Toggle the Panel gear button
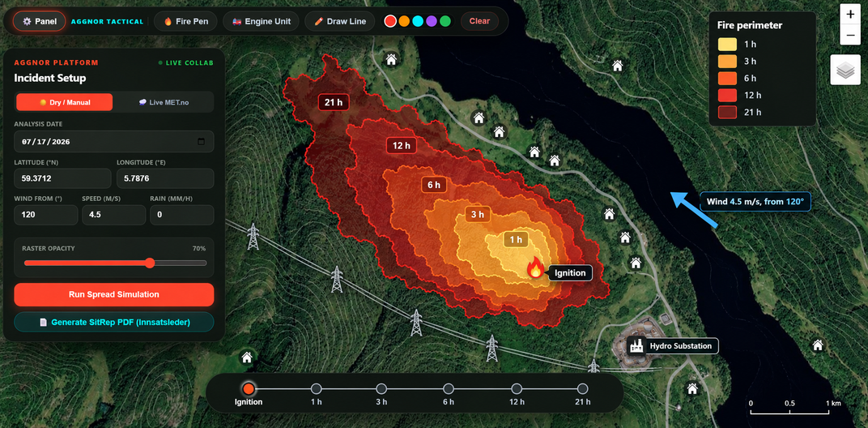The image size is (868, 428). [40, 21]
